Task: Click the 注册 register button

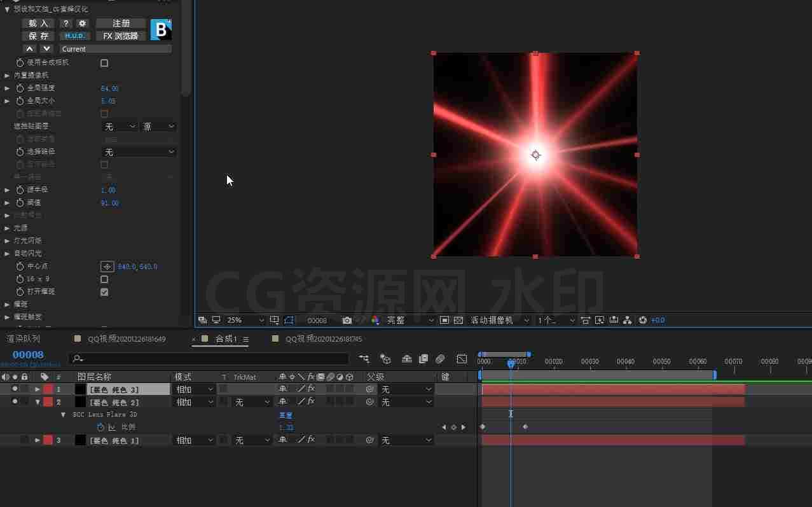Action: pos(121,24)
